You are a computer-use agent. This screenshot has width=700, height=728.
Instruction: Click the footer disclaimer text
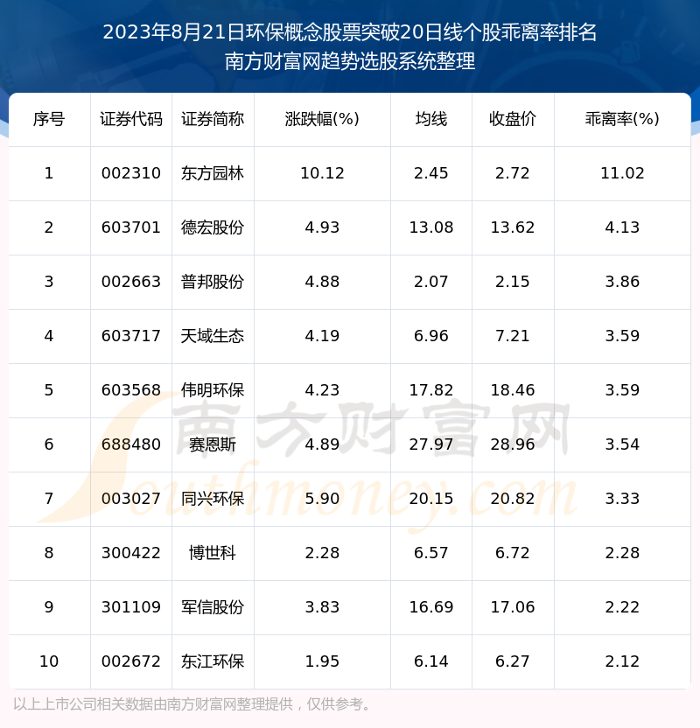[192, 704]
